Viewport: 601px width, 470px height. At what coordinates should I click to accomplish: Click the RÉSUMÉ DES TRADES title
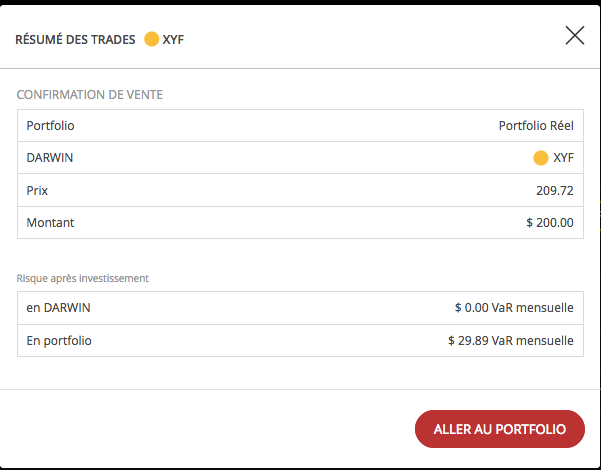pos(75,39)
